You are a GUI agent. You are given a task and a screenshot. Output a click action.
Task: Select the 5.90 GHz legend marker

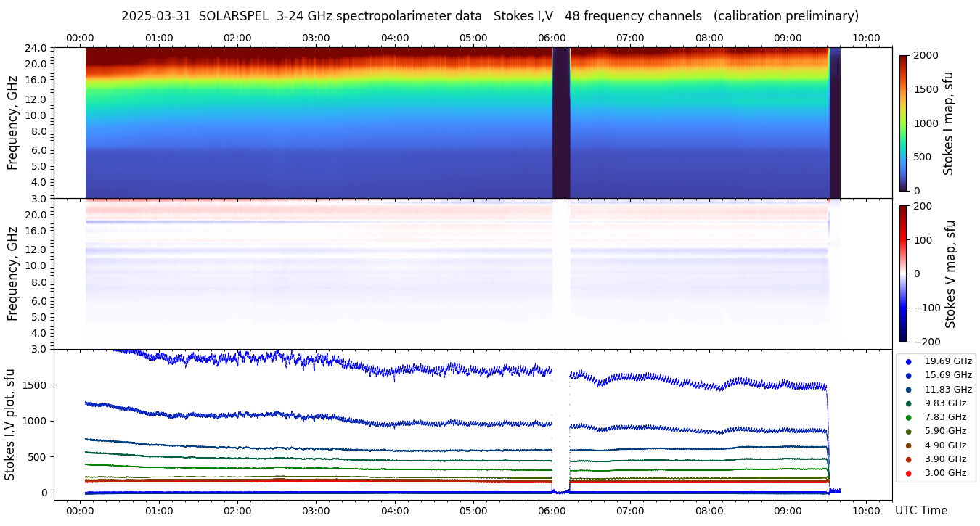[x=908, y=432]
